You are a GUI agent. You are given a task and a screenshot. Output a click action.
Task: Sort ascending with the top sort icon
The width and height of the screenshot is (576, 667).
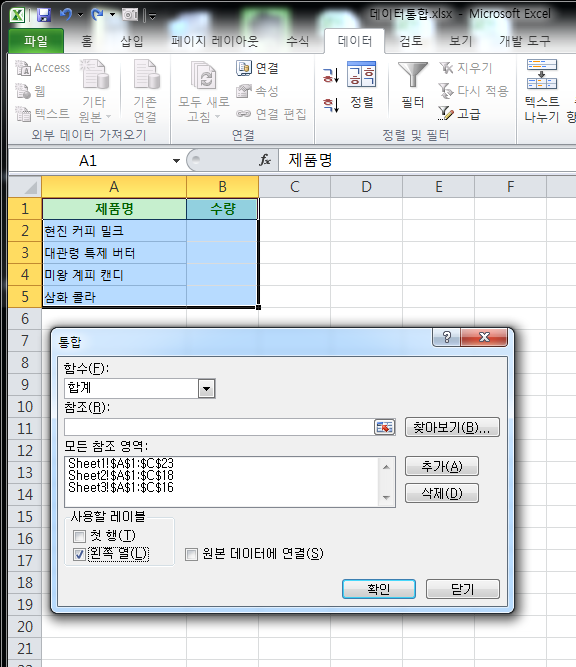[x=331, y=76]
